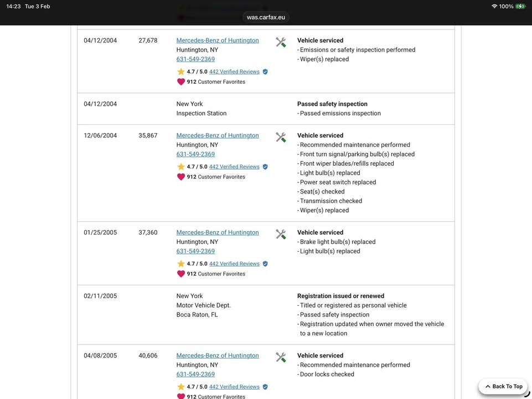Open Mercedes-Benz of Huntington link in 01/25/2005 row

(218, 233)
